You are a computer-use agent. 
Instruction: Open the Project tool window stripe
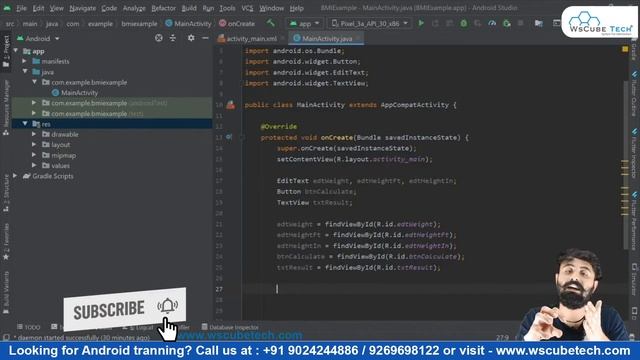[6, 51]
